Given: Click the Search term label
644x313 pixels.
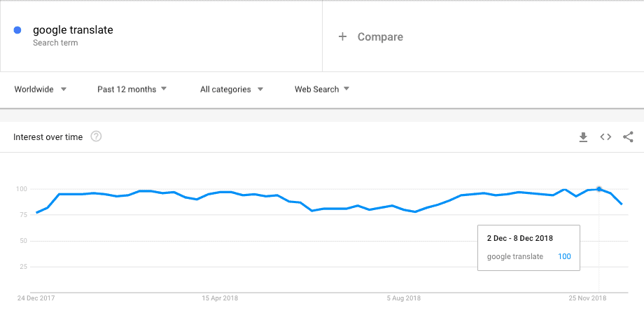Looking at the screenshot, I should point(55,43).
